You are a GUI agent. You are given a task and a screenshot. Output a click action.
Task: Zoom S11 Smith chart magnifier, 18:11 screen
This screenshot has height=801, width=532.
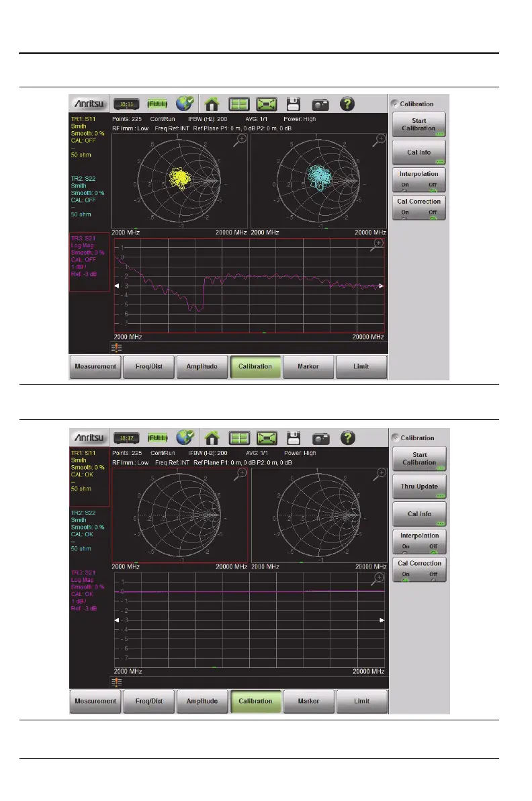(x=240, y=140)
